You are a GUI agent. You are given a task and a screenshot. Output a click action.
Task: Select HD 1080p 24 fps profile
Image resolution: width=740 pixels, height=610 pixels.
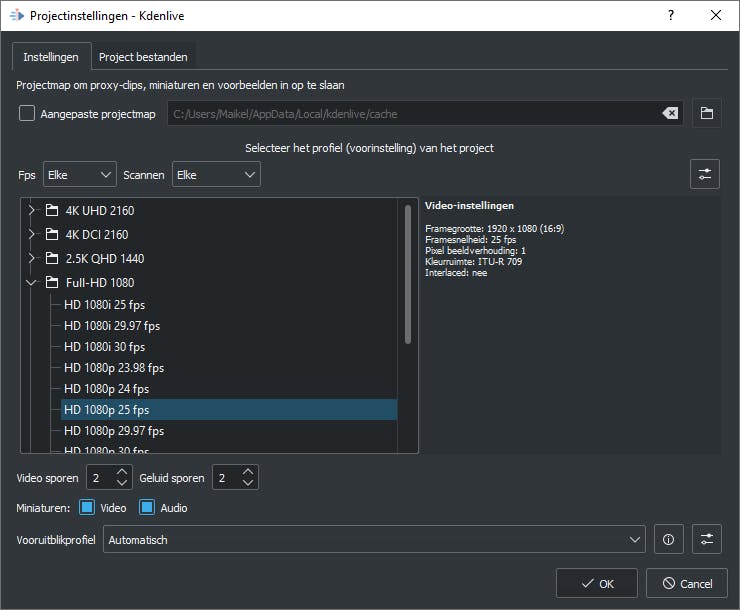point(230,389)
